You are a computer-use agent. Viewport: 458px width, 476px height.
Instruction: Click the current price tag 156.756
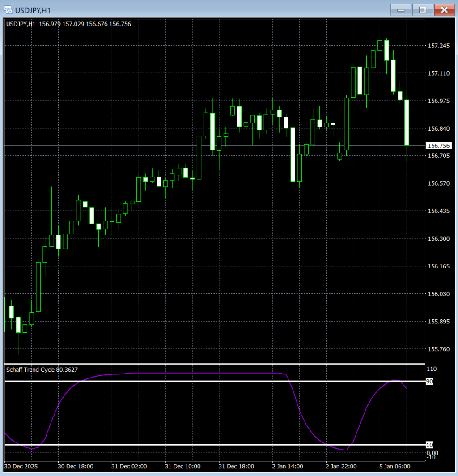pyautogui.click(x=439, y=145)
